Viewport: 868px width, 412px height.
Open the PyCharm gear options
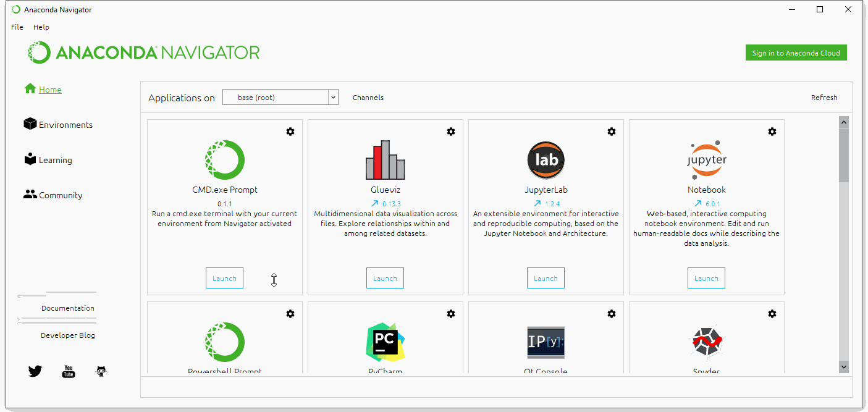[451, 314]
